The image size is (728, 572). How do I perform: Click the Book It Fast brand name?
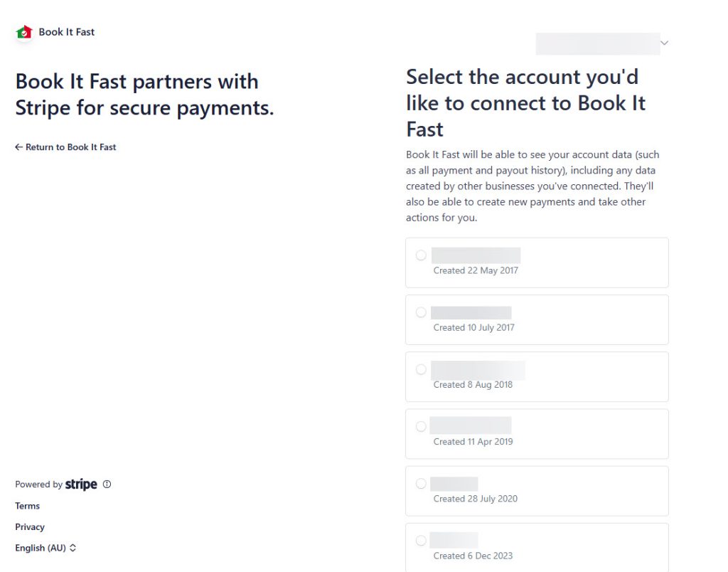[x=67, y=32]
